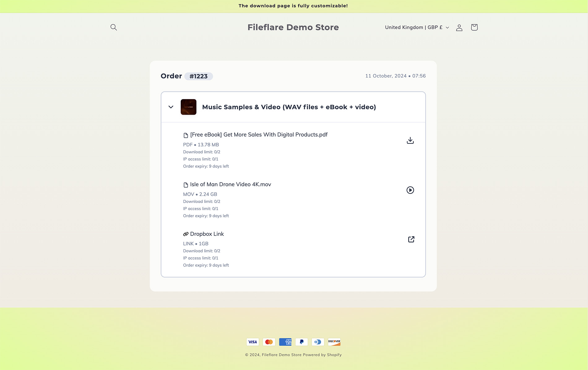
Task: Click the account login person icon
Action: pyautogui.click(x=459, y=28)
